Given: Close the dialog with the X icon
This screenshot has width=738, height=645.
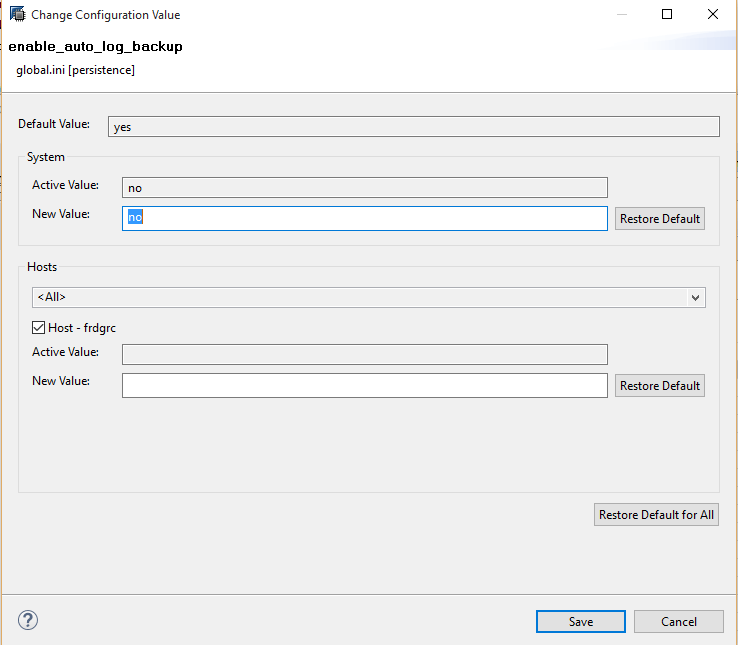Looking at the screenshot, I should tap(713, 14).
